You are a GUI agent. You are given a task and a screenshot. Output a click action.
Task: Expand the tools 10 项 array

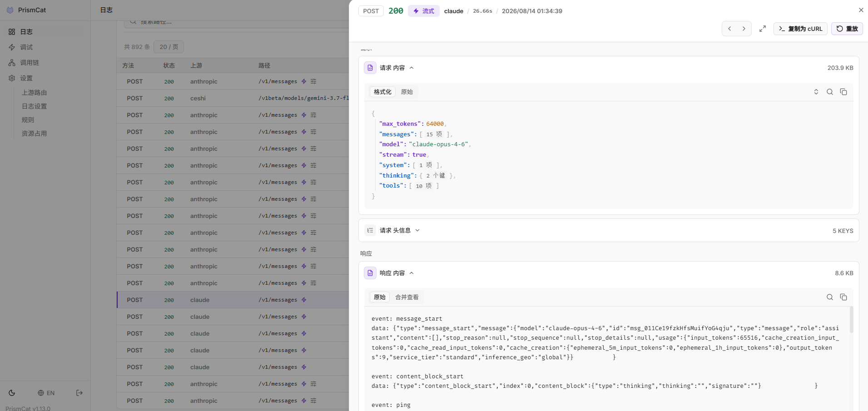[424, 186]
